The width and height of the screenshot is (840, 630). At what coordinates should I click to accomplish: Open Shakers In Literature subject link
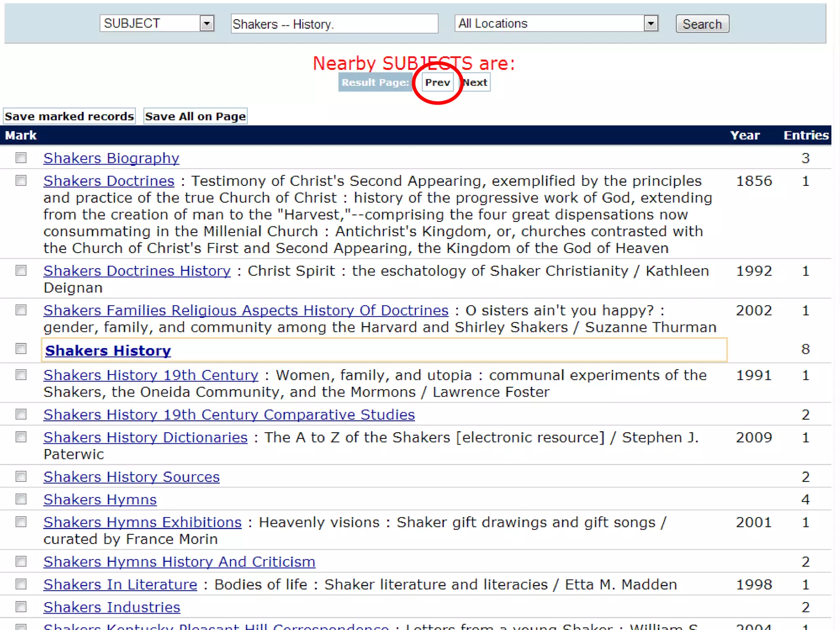pos(120,584)
